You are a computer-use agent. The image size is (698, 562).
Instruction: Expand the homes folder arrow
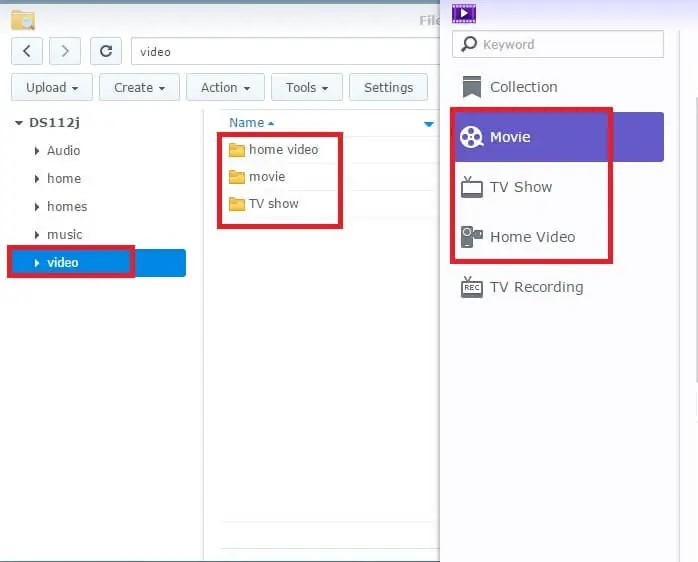point(37,207)
